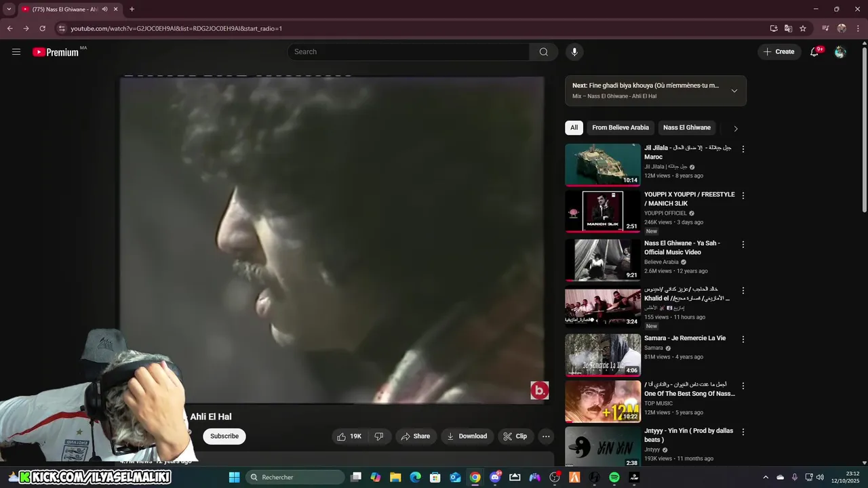The image size is (868, 488).
Task: Reload the current page
Action: point(42,28)
